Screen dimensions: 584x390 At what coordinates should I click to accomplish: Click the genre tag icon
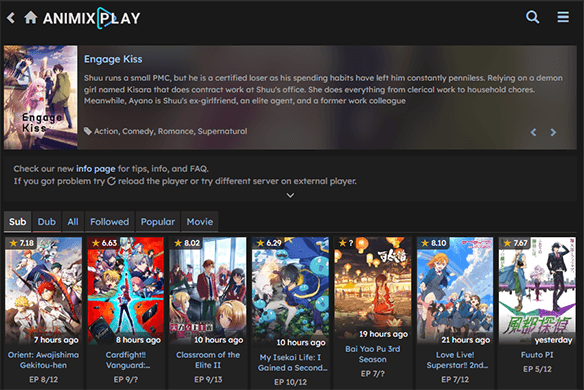88,131
